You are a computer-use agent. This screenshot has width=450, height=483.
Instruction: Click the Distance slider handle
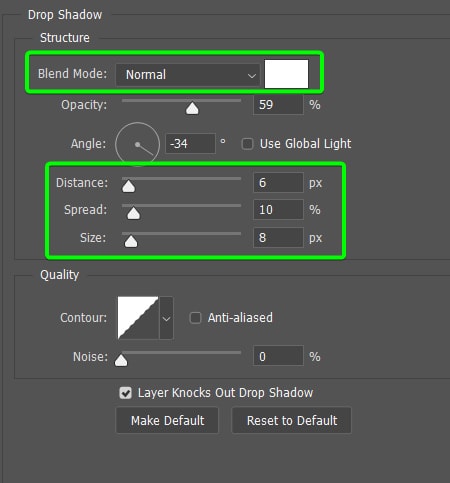pyautogui.click(x=128, y=186)
